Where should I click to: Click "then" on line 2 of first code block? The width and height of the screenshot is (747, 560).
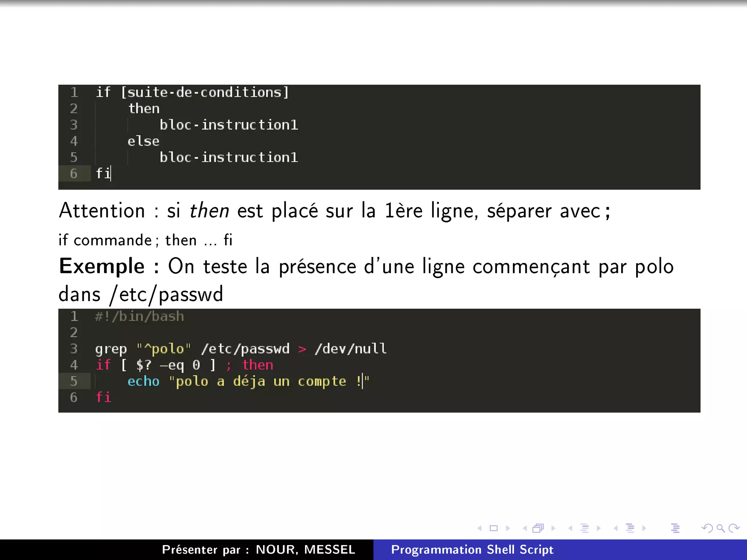coord(144,108)
